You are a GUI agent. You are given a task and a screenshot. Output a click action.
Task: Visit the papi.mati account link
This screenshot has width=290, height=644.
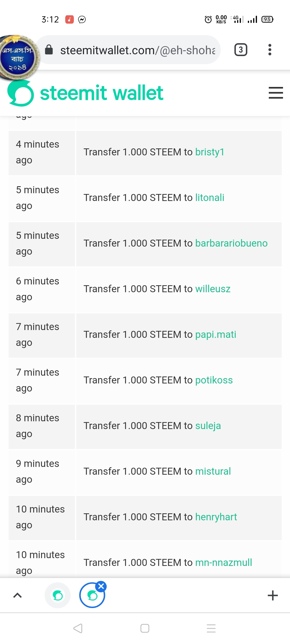pyautogui.click(x=216, y=335)
